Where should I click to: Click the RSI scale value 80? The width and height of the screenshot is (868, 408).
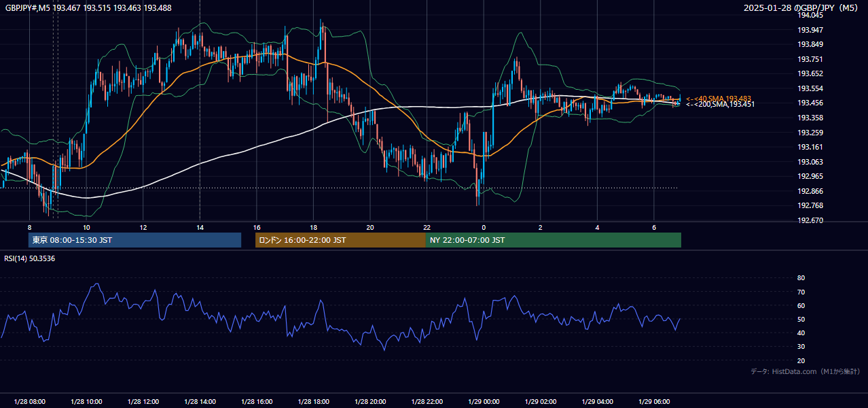pyautogui.click(x=801, y=278)
